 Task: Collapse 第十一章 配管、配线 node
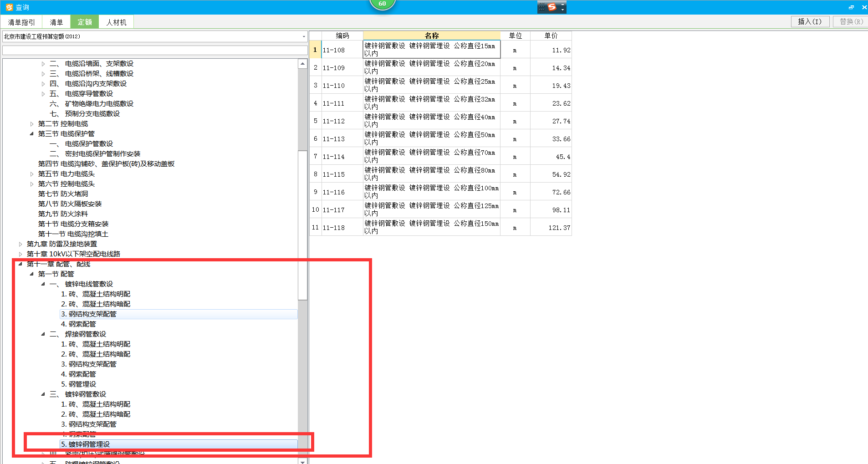(x=20, y=264)
